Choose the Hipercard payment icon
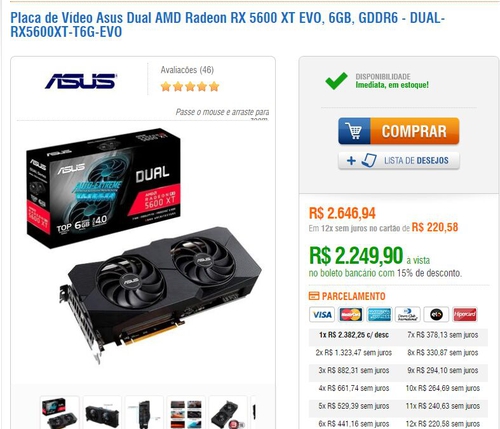The width and height of the screenshot is (500, 429). tap(465, 314)
